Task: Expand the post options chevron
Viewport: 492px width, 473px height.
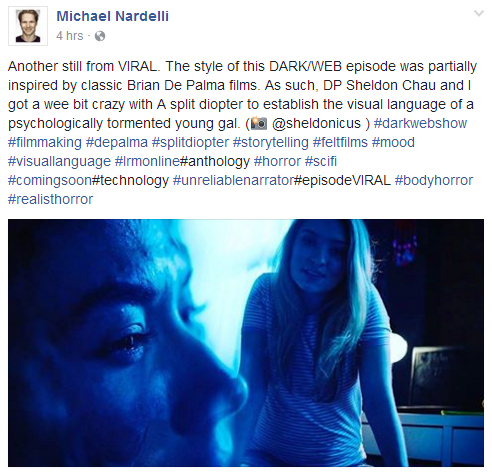Action: [479, 13]
